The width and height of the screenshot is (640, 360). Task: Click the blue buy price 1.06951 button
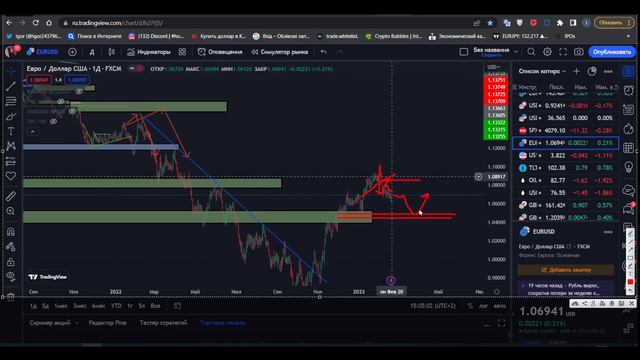click(77, 80)
